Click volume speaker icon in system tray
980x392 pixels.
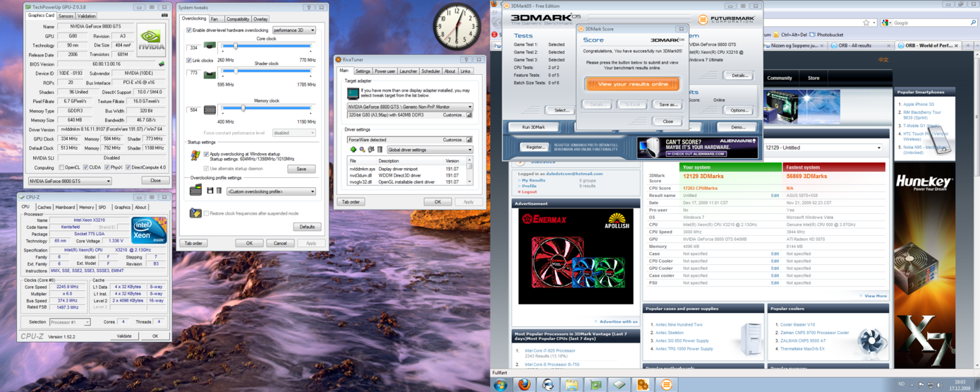tap(939, 385)
